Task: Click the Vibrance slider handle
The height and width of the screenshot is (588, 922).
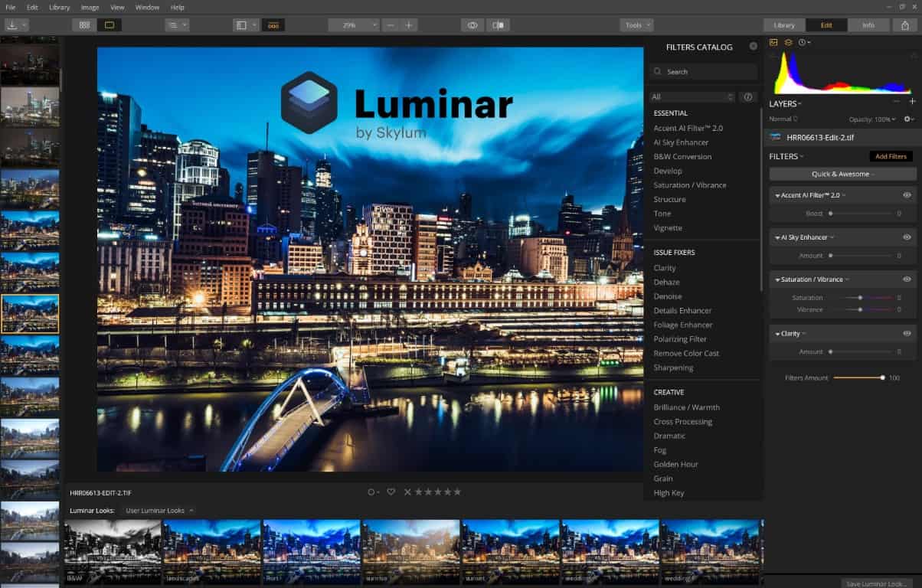Action: coord(860,310)
